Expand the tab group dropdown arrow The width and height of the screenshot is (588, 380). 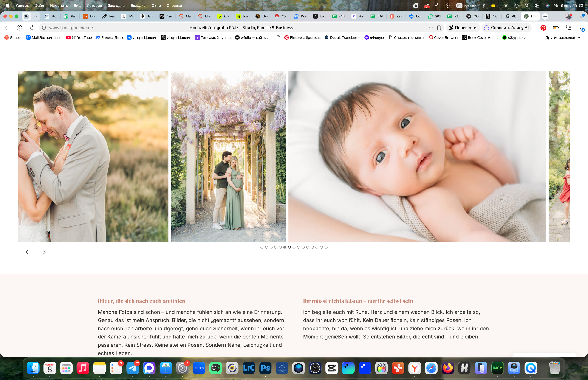click(36, 16)
